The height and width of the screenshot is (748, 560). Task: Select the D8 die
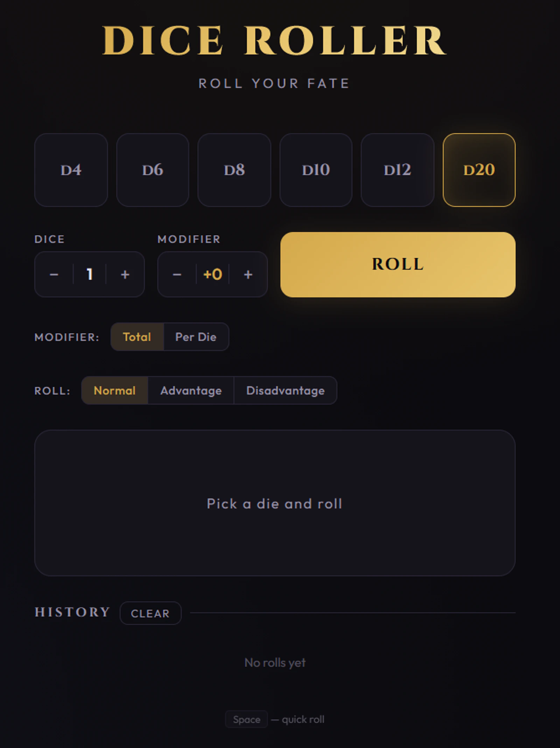coord(234,171)
